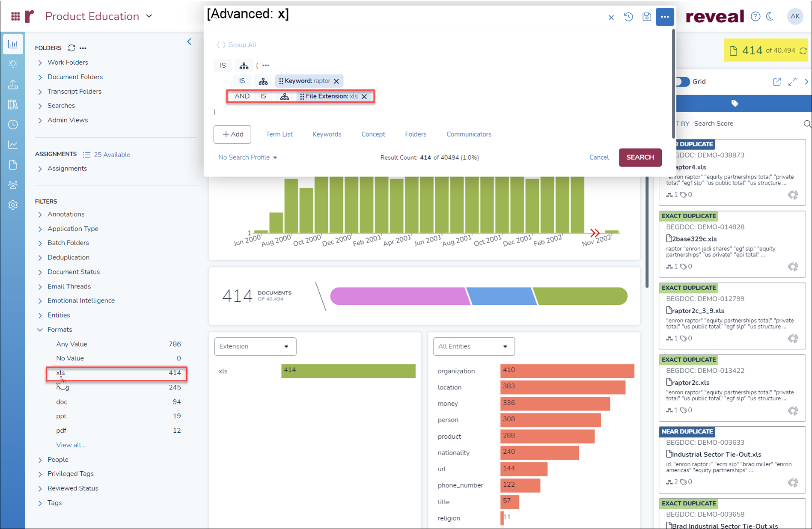Remove the Keyword: raptor condition with its X
The height and width of the screenshot is (529, 812).
337,81
